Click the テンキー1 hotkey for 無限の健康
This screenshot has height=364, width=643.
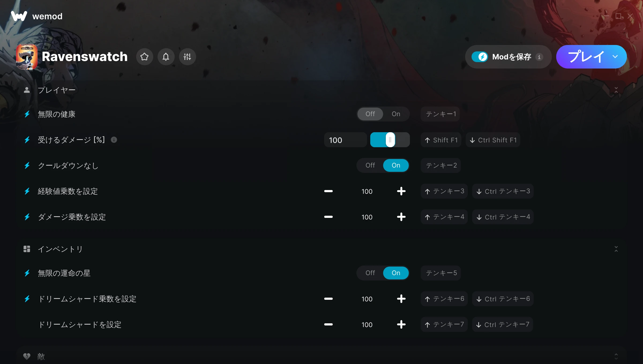click(440, 114)
